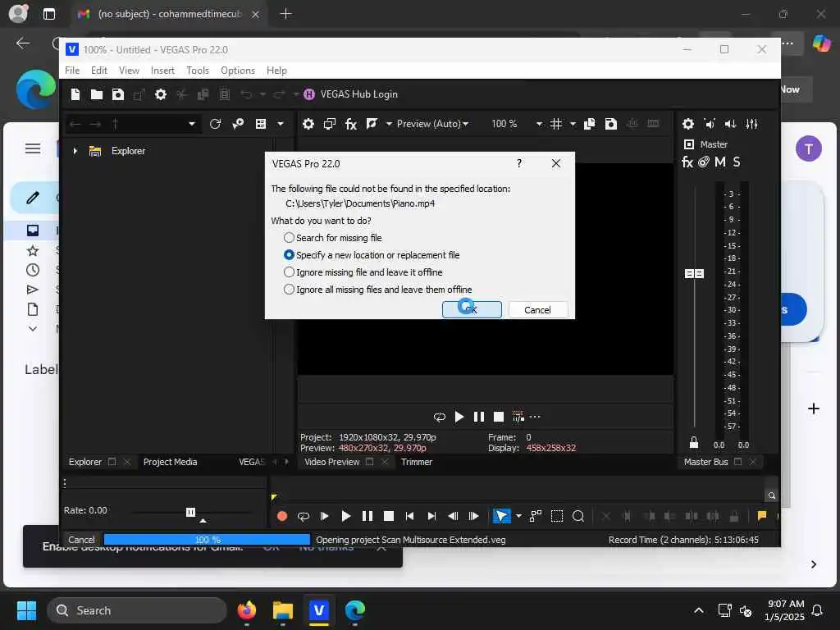Click Downmix Output speaker icon
Viewport: 840px width, 630px height.
(x=710, y=124)
